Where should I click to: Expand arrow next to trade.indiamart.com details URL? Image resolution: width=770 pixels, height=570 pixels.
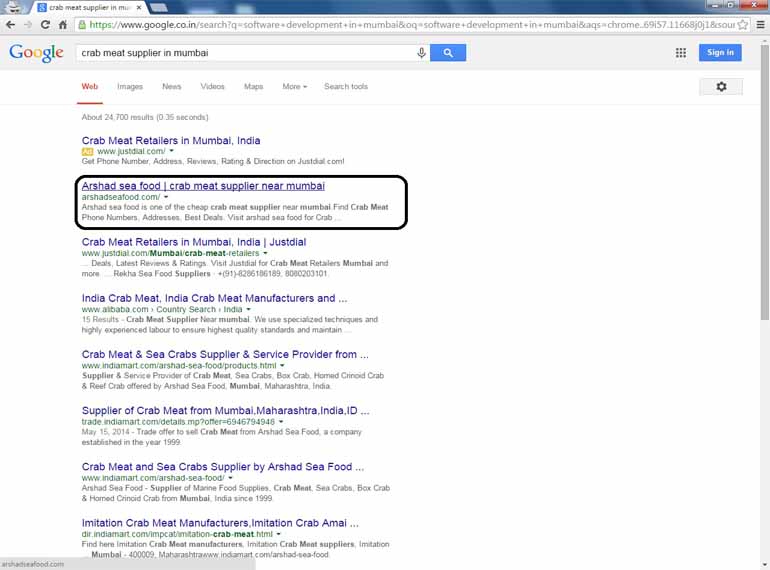point(281,422)
